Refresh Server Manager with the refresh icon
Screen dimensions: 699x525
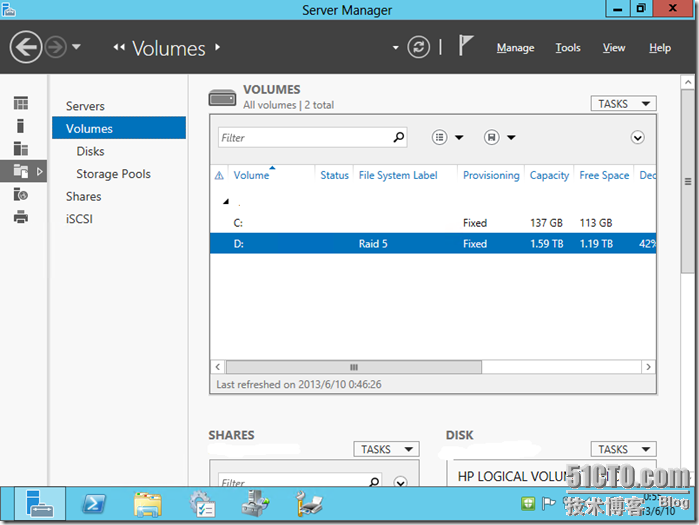point(419,47)
